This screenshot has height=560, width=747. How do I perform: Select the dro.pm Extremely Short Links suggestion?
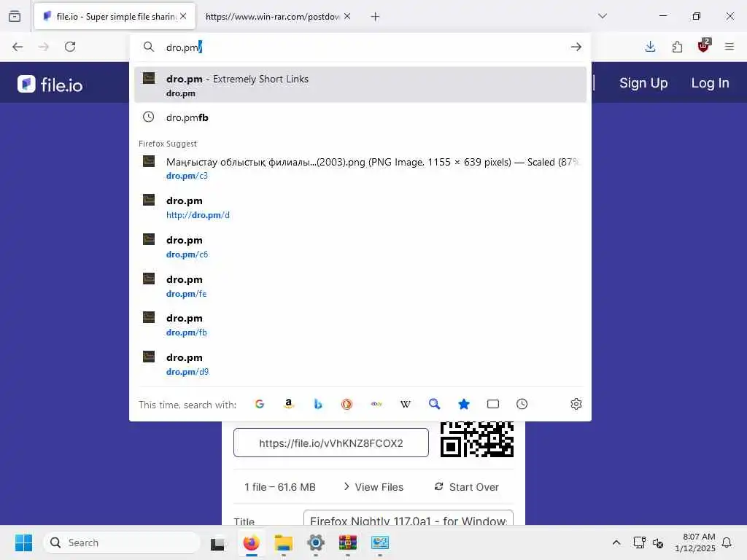tap(360, 85)
